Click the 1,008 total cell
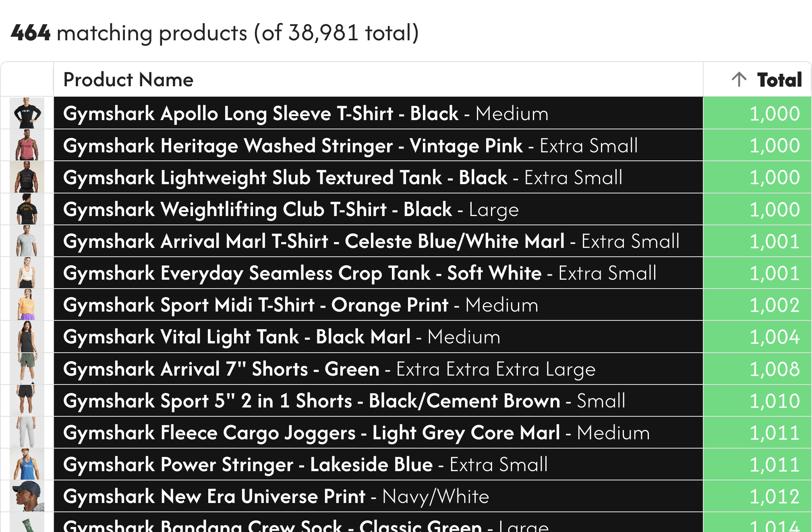Image resolution: width=812 pixels, height=532 pixels. point(774,369)
